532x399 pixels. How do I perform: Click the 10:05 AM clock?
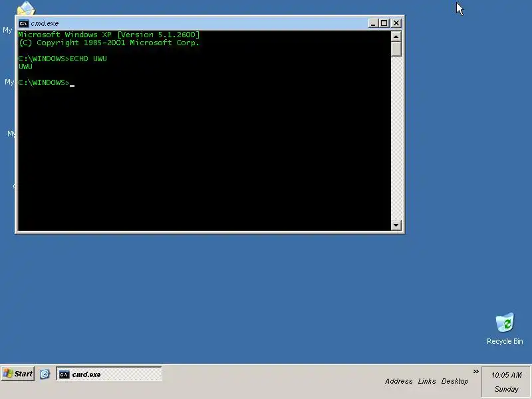pos(506,375)
